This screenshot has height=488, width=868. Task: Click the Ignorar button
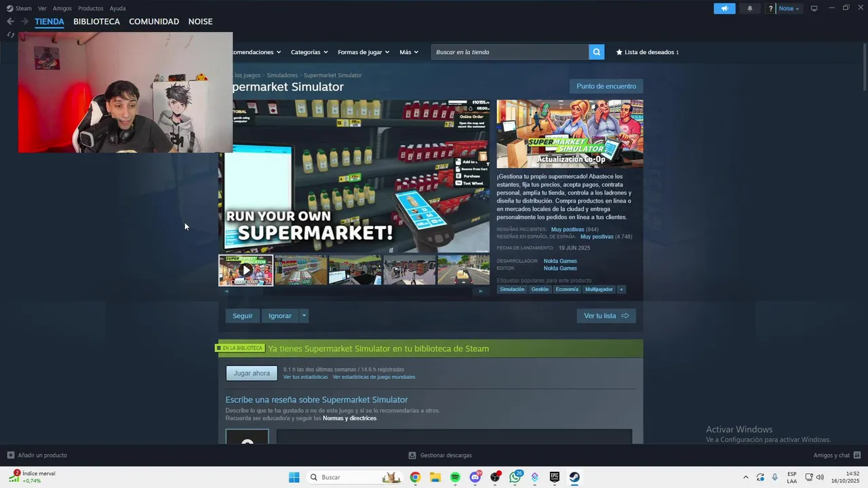280,316
